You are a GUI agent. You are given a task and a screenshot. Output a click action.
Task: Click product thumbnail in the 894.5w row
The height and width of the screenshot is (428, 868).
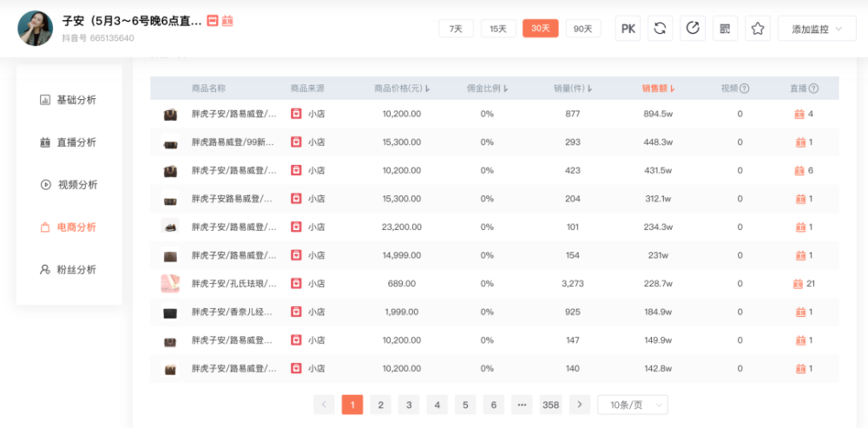coord(170,114)
